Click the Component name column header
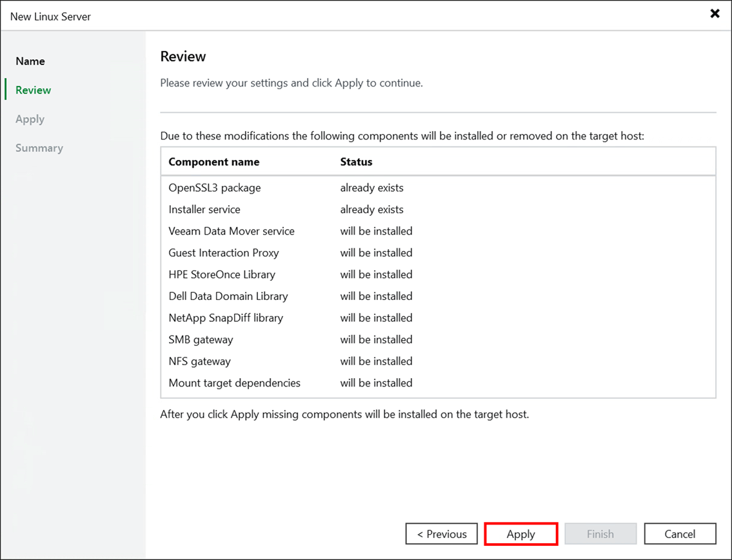The height and width of the screenshot is (560, 732). click(213, 161)
